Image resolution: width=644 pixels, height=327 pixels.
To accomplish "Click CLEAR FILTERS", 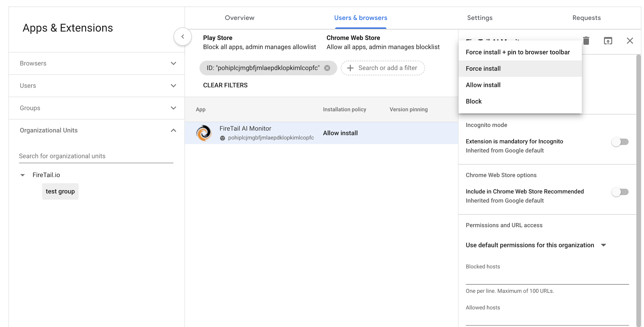I will pos(225,85).
